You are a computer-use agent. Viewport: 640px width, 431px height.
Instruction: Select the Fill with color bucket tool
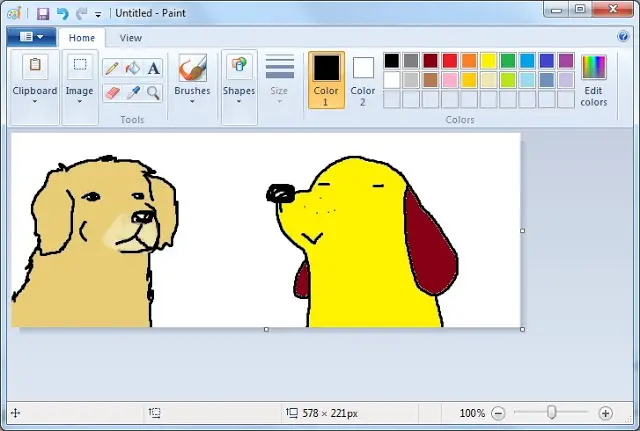pos(133,68)
